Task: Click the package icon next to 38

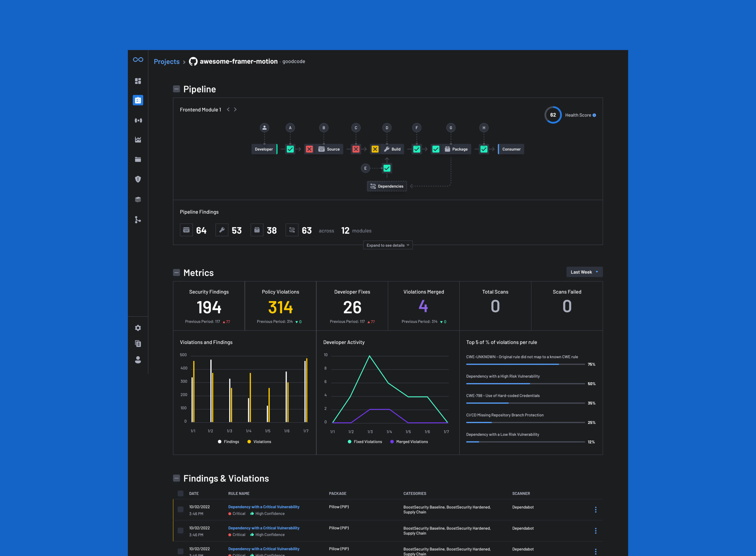Action: tap(257, 230)
